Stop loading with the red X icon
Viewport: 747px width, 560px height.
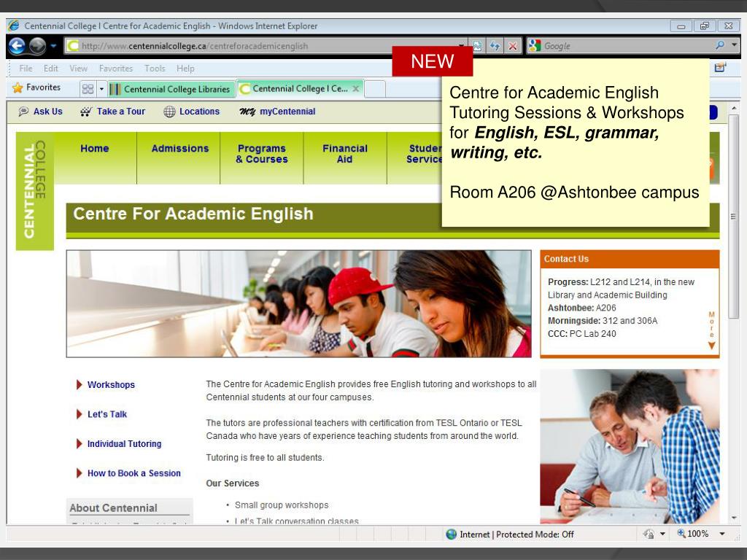coord(513,46)
